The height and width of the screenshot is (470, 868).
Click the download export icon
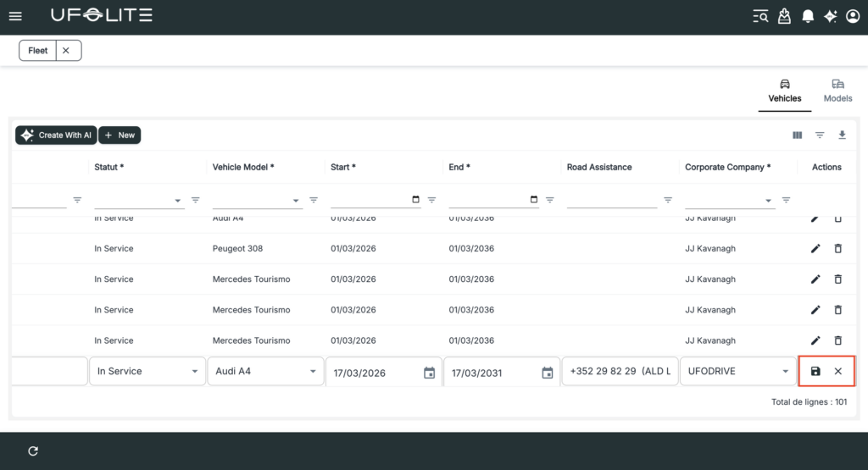pos(842,135)
